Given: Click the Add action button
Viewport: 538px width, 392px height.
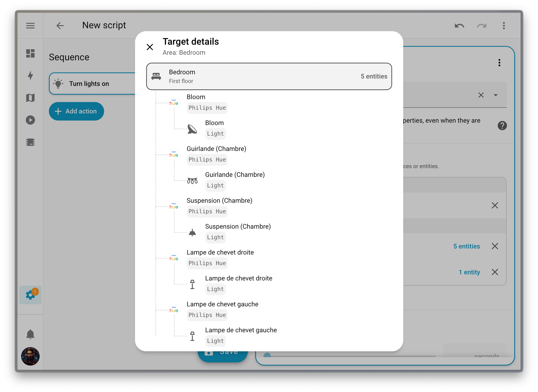Looking at the screenshot, I should (76, 111).
